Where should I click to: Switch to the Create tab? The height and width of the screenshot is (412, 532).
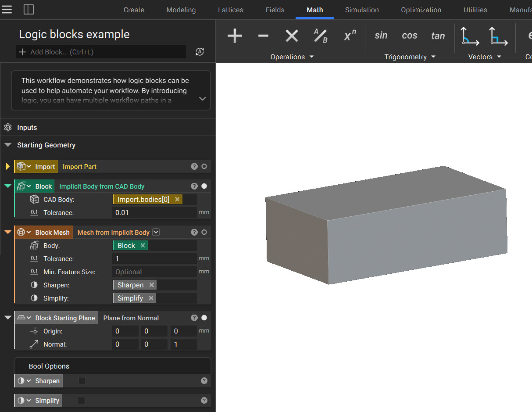click(x=134, y=10)
